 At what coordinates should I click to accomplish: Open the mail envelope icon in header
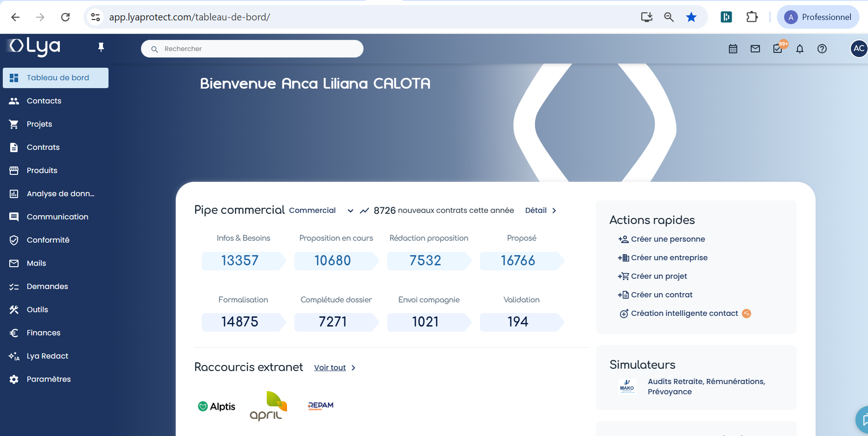click(x=755, y=49)
